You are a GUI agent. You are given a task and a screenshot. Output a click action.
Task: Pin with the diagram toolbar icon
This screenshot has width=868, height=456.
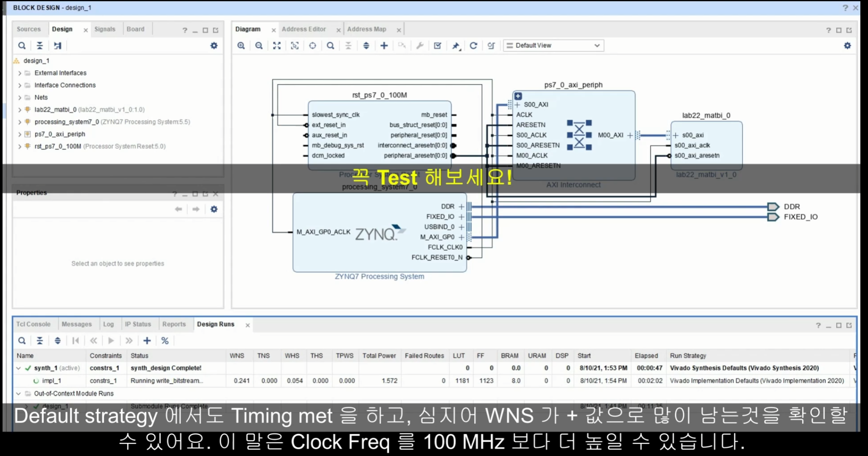[x=455, y=45]
